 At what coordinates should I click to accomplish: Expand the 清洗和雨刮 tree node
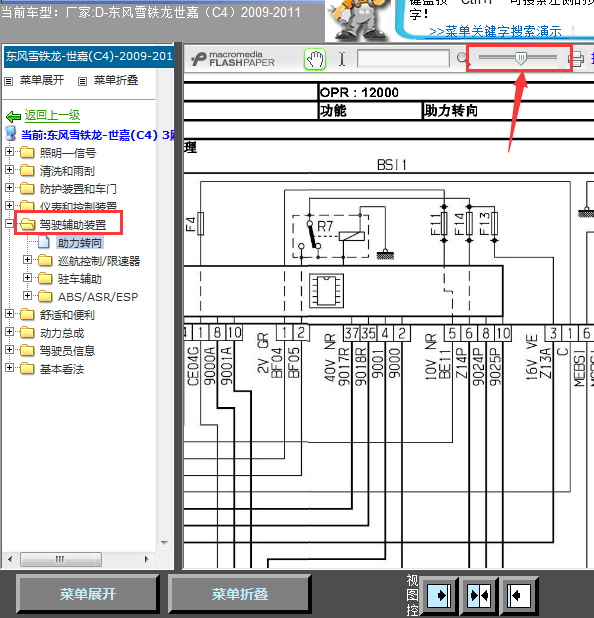coord(9,169)
